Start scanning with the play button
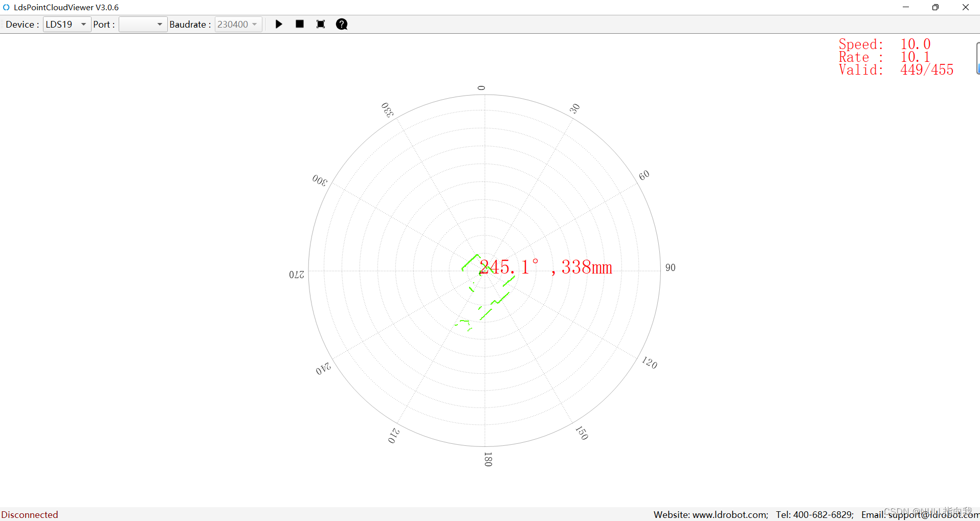The width and height of the screenshot is (980, 521). pyautogui.click(x=279, y=24)
